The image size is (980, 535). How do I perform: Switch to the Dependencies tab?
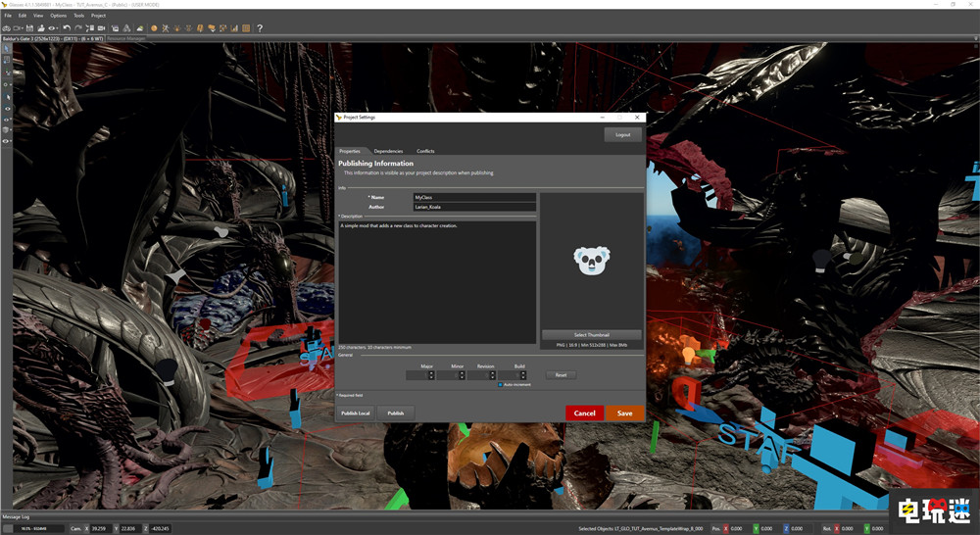(388, 151)
